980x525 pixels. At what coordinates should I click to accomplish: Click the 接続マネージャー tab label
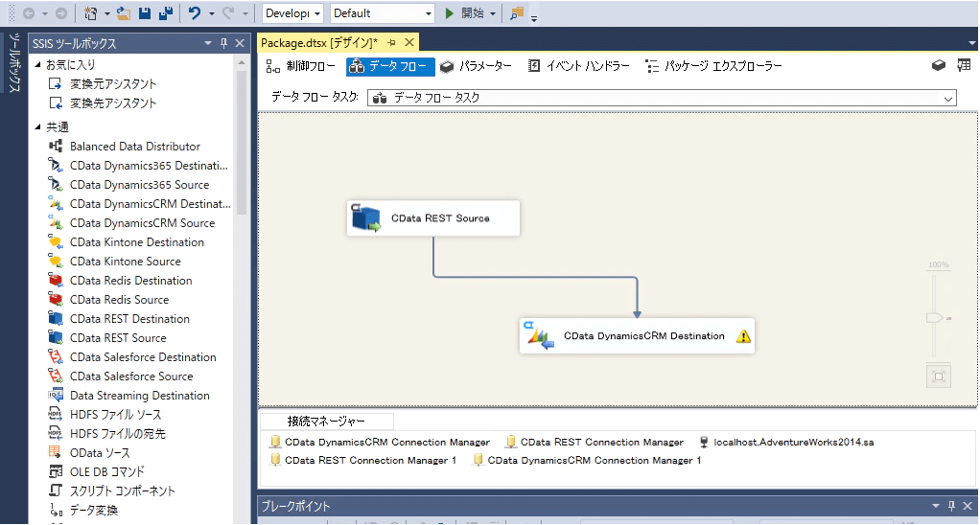click(x=326, y=422)
